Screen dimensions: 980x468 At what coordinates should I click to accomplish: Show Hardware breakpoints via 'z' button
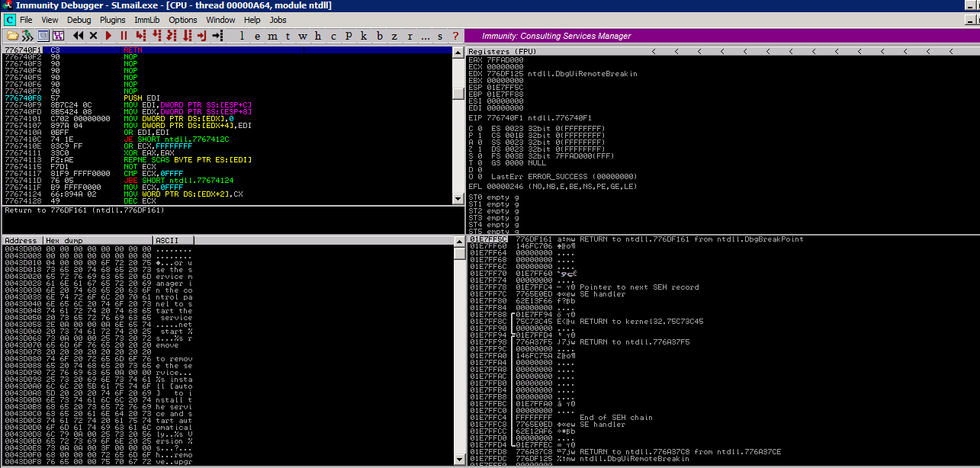[395, 36]
